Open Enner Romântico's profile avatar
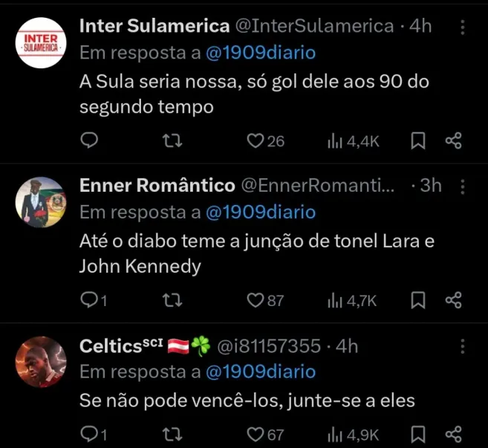Image resolution: width=488 pixels, height=448 pixels. [41, 202]
